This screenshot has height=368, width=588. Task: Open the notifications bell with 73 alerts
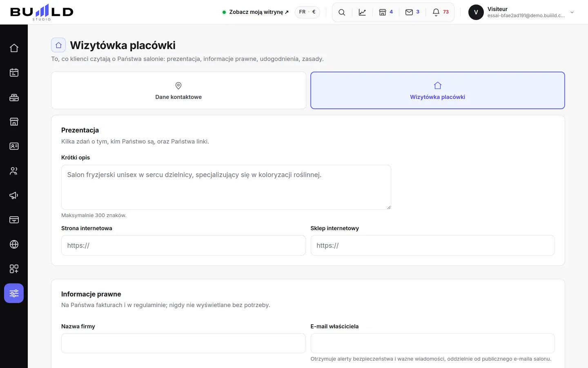point(441,12)
